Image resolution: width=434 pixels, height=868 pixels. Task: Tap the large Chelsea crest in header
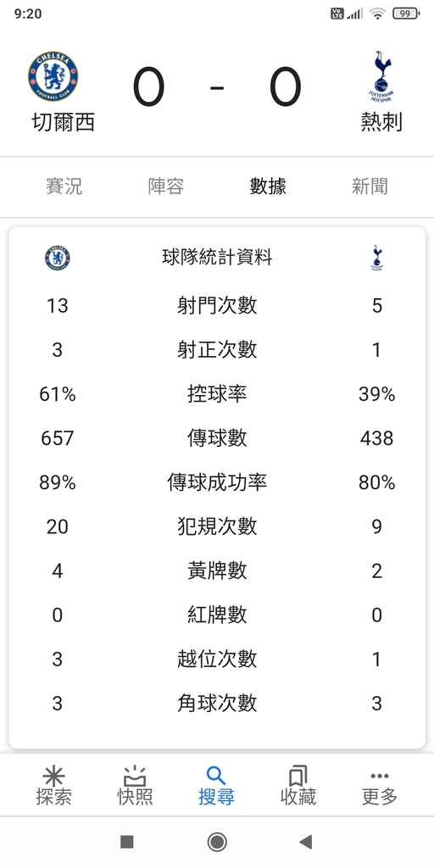[x=53, y=76]
